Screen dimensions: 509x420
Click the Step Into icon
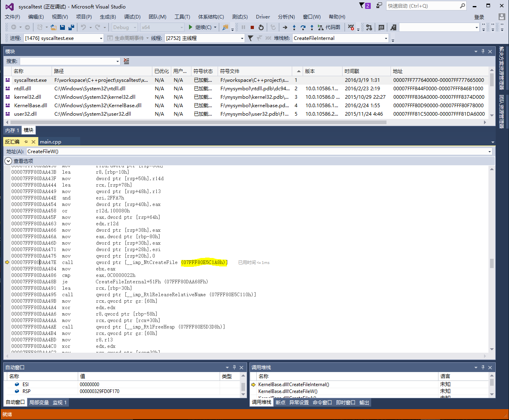pos(294,27)
